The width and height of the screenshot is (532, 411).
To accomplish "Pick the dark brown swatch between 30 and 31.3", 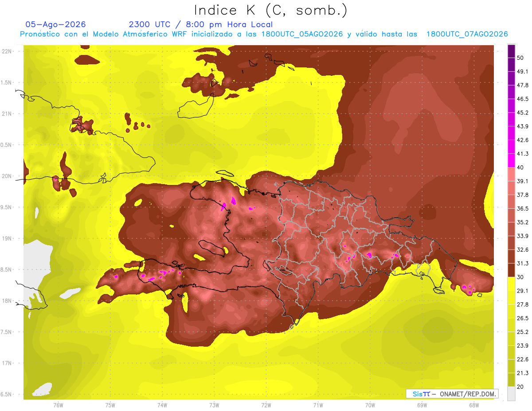I will pyautogui.click(x=511, y=270).
